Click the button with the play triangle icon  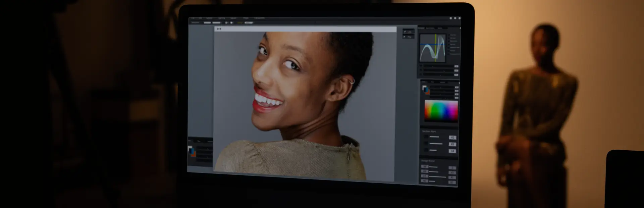tap(409, 37)
